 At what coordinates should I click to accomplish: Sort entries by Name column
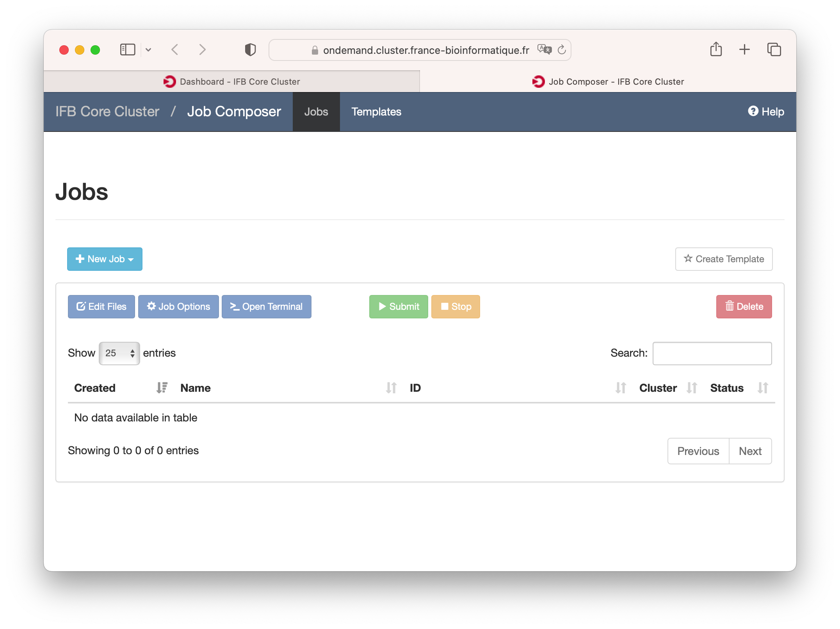tap(390, 388)
